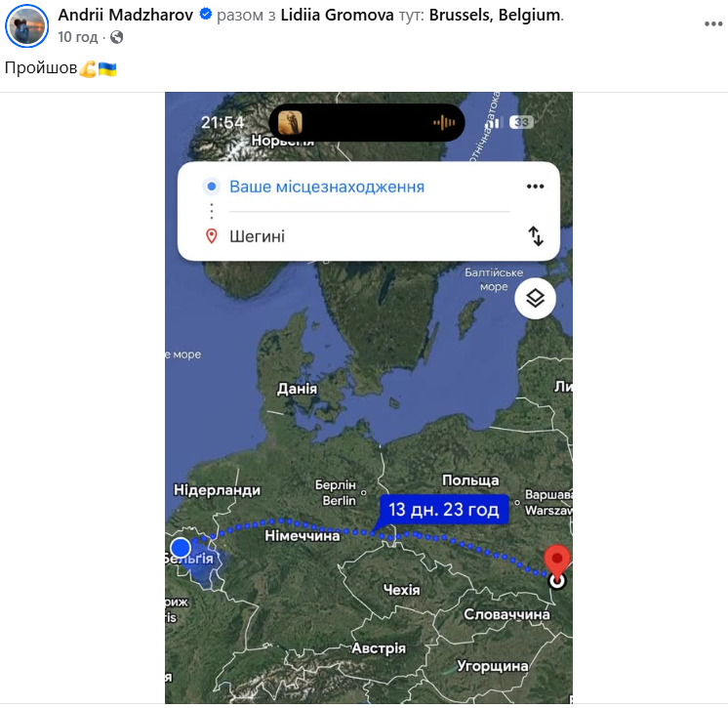Screen dimensions: 728x708
Task: Open Brussels, Belgium location link
Action: (495, 15)
